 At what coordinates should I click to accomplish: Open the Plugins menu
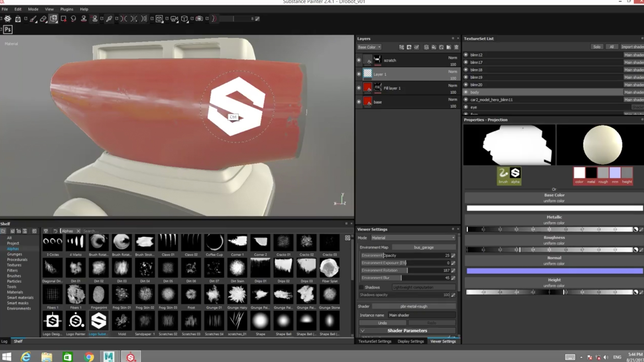[67, 9]
